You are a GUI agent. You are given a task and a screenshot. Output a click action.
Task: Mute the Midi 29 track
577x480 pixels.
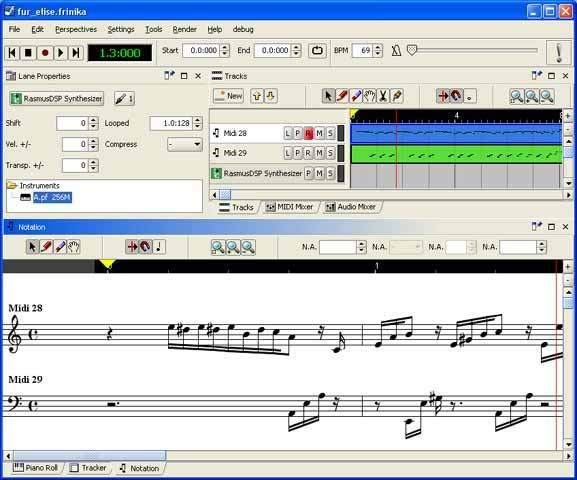pyautogui.click(x=319, y=153)
